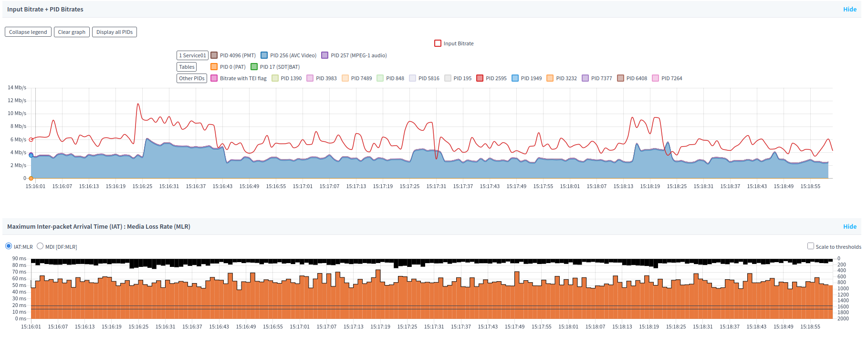Click Display all PIDs button
Image resolution: width=868 pixels, height=339 pixels.
click(x=115, y=32)
